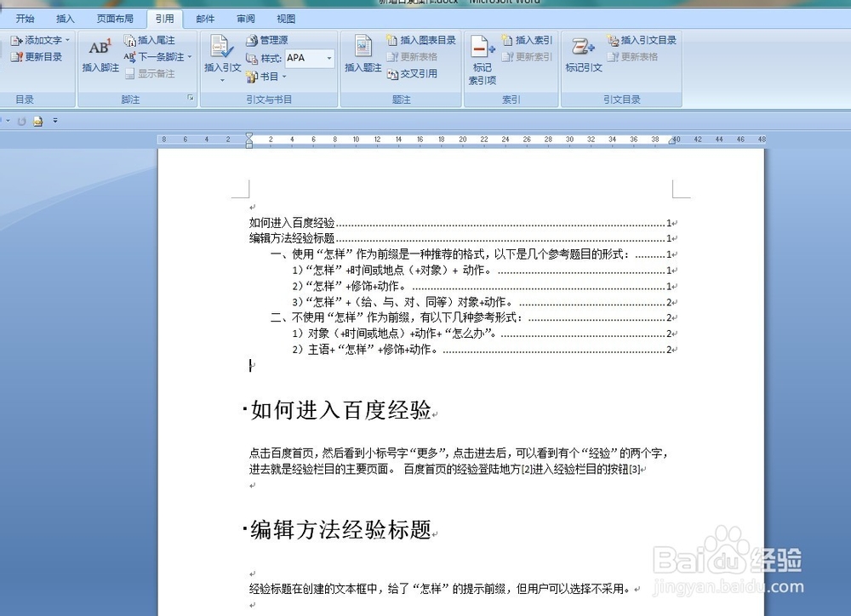Click the horizontal ruler number 20
The image size is (851, 616).
(462, 140)
